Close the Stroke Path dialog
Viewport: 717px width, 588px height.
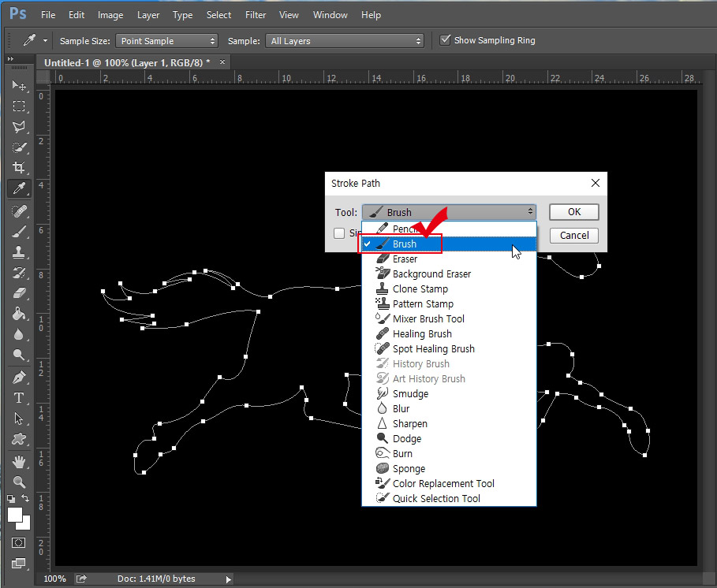point(595,183)
